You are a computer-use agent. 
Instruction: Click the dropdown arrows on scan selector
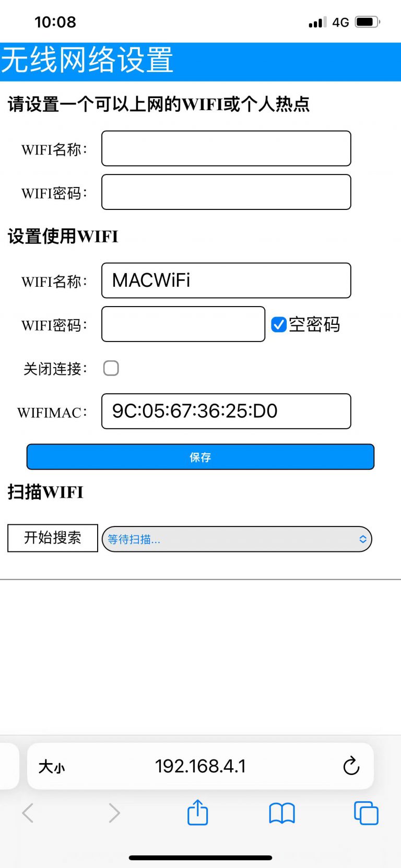pyautogui.click(x=363, y=539)
